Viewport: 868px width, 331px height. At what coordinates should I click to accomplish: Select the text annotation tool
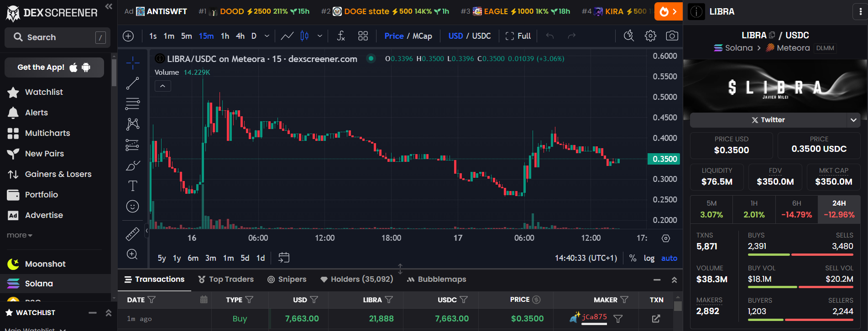click(x=132, y=186)
